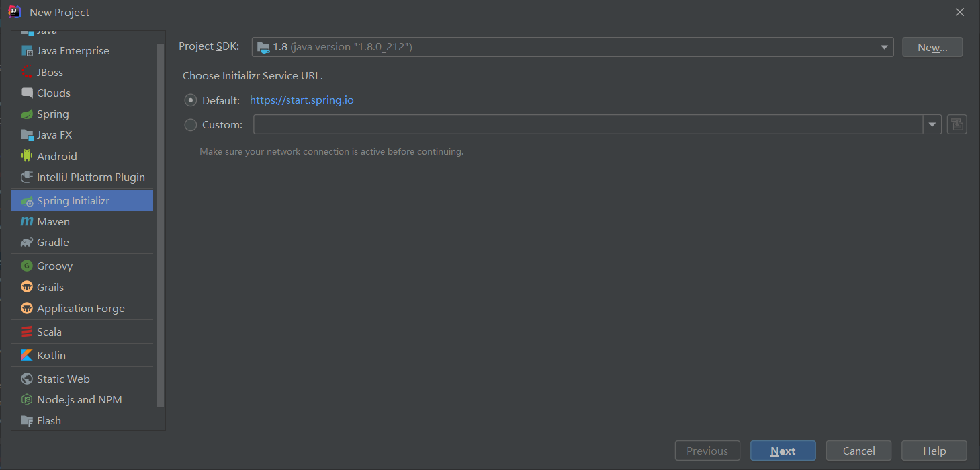Select Application Forge project type
This screenshot has height=470, width=980.
(x=82, y=308)
